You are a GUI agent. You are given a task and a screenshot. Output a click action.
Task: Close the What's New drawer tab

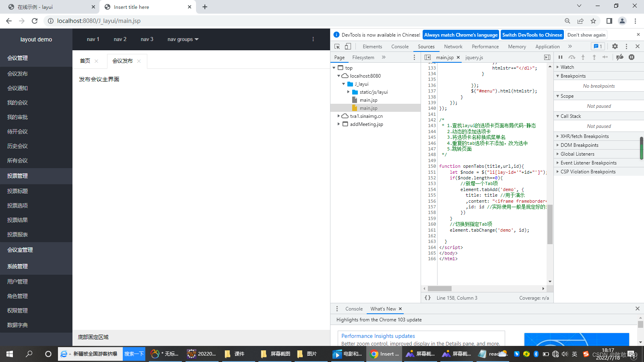[x=400, y=309]
